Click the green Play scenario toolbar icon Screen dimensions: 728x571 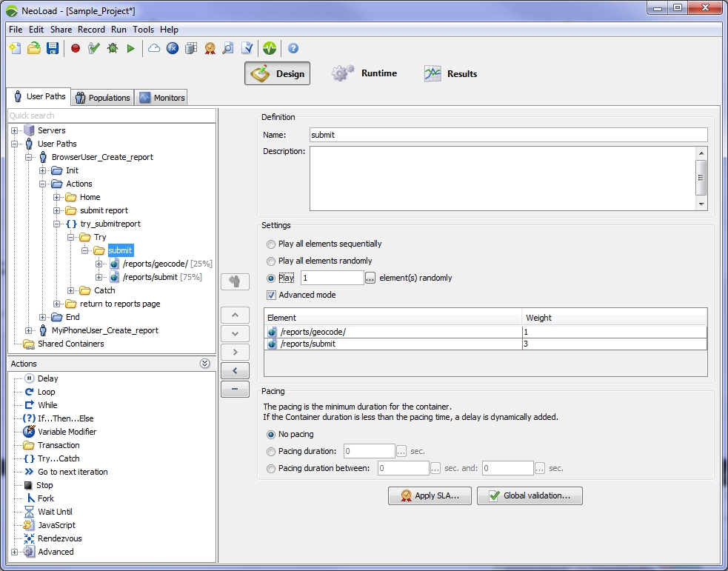pos(131,48)
